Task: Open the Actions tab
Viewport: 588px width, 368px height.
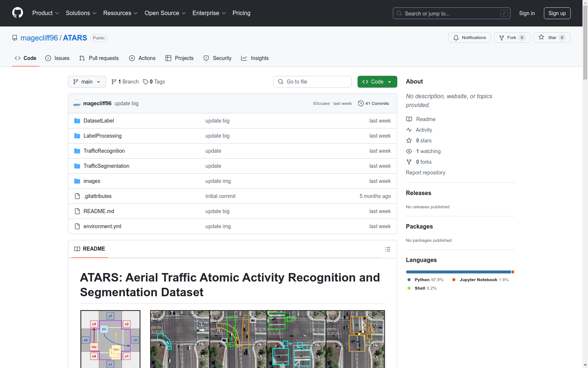Action: [x=142, y=58]
